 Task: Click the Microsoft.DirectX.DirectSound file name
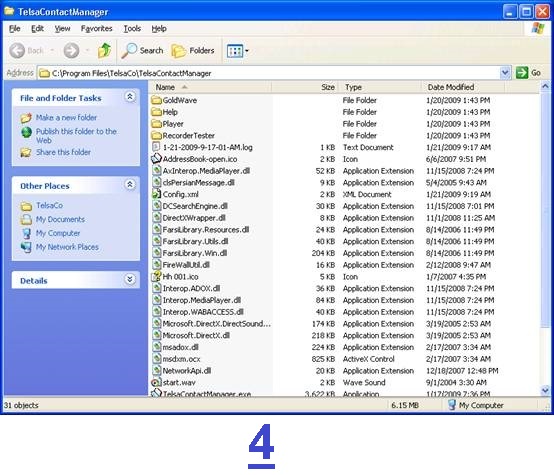pyautogui.click(x=217, y=324)
